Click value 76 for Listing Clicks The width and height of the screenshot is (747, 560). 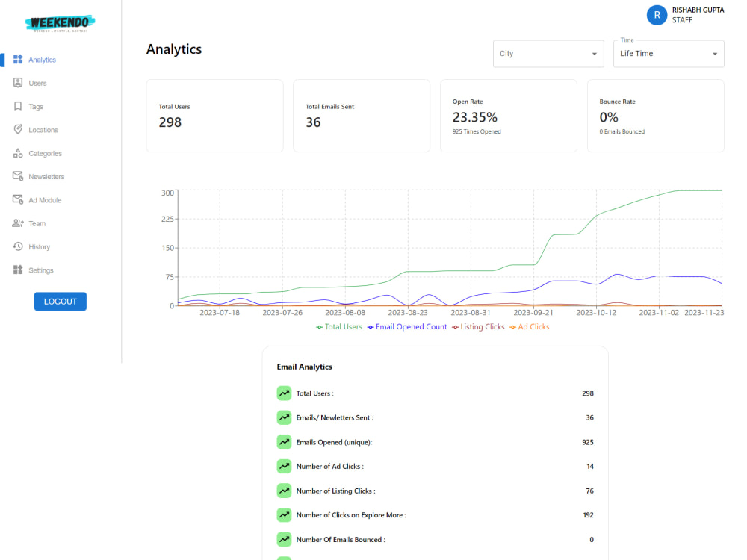coord(590,491)
